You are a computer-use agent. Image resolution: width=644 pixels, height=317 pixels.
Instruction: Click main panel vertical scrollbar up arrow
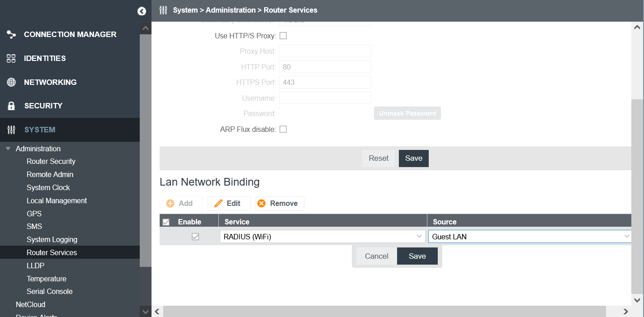click(637, 28)
